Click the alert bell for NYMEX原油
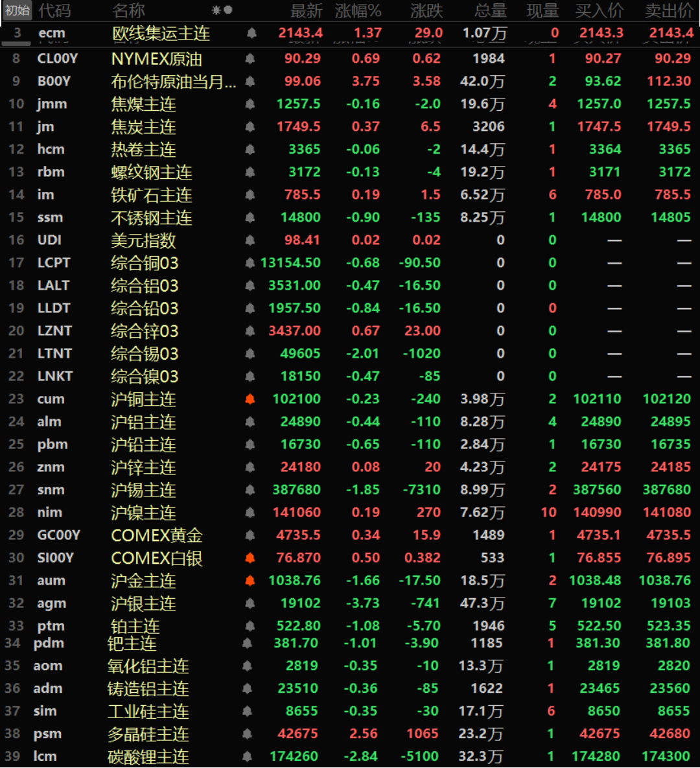Viewport: 700px width, 768px height. click(x=250, y=59)
